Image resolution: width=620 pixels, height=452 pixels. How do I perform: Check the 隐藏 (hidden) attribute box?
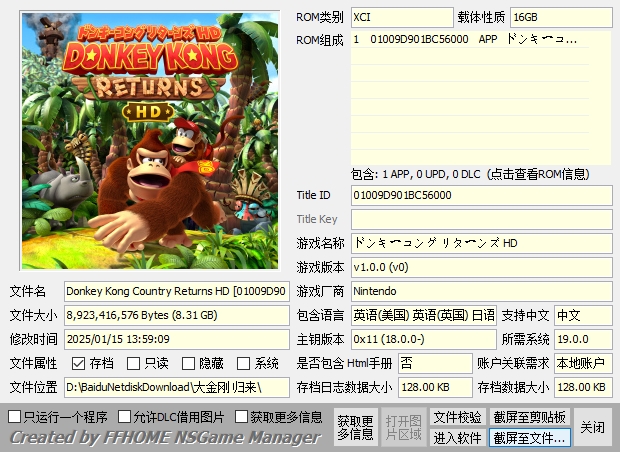pyautogui.click(x=189, y=363)
